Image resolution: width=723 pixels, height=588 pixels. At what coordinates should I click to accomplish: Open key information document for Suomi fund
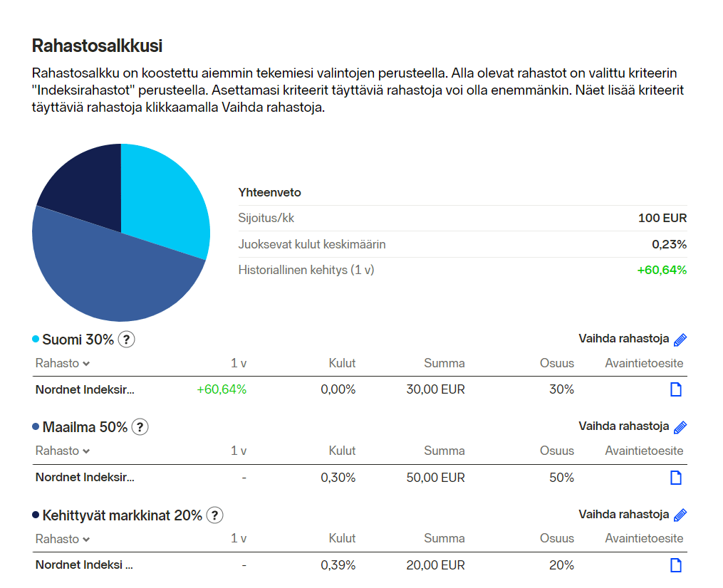676,389
